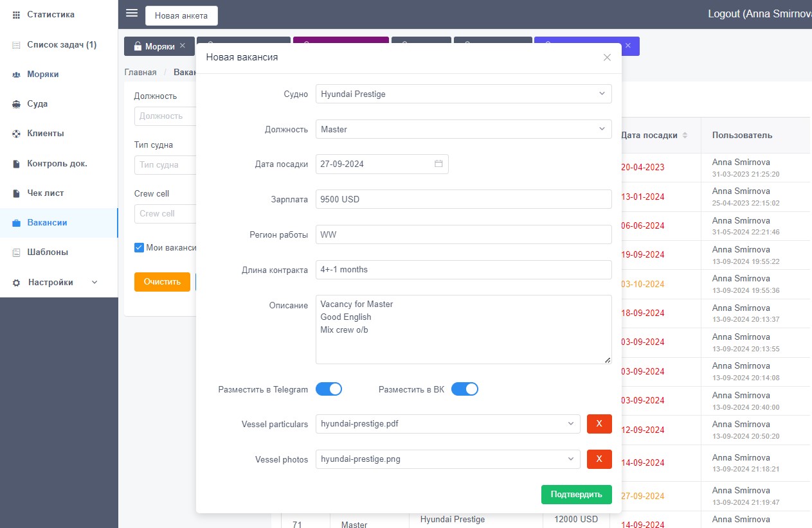The width and height of the screenshot is (812, 528).
Task: Click the Статистика grid icon in sidebar
Action: click(16, 14)
